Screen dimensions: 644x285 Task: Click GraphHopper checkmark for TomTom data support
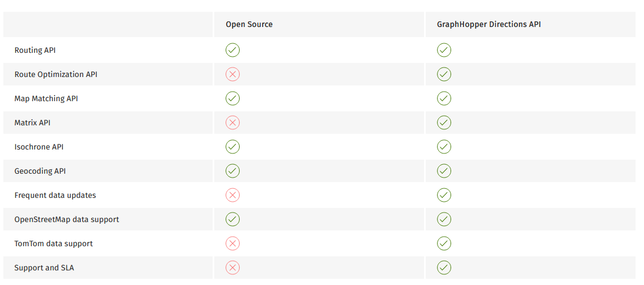[x=444, y=243]
